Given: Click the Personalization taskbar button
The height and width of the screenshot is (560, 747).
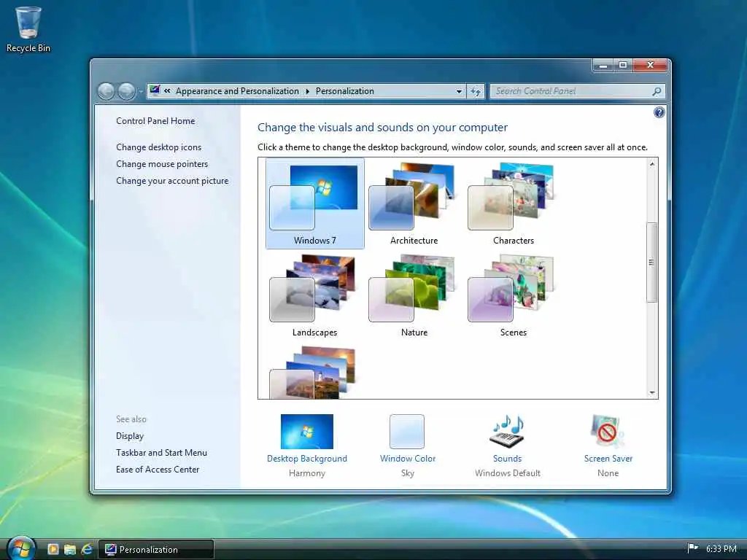Looking at the screenshot, I should tap(156, 550).
